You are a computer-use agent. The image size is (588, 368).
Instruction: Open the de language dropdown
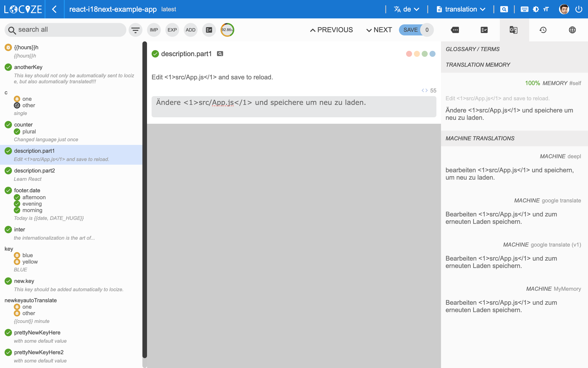(407, 9)
